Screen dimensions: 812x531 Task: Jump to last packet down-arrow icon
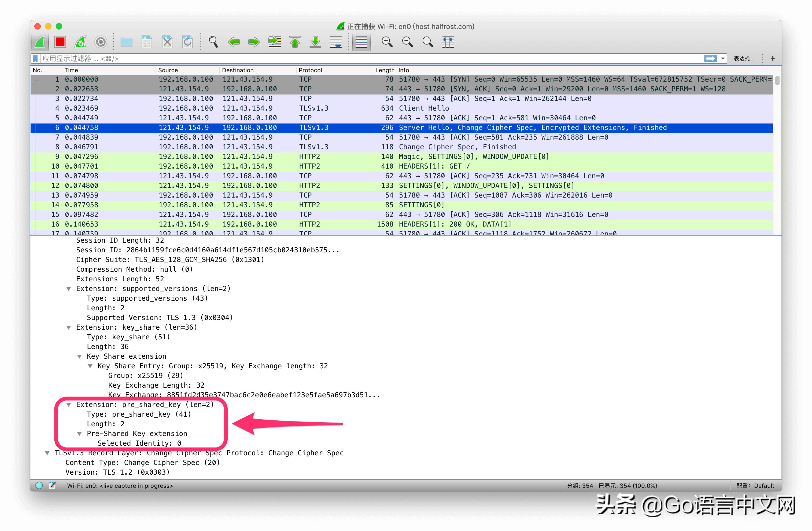coord(315,42)
